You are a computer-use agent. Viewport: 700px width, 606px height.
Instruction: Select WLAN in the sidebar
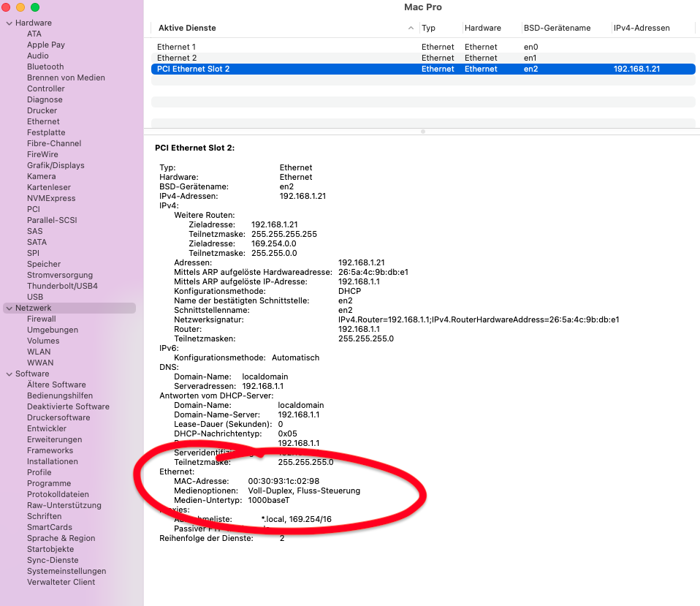click(x=39, y=352)
